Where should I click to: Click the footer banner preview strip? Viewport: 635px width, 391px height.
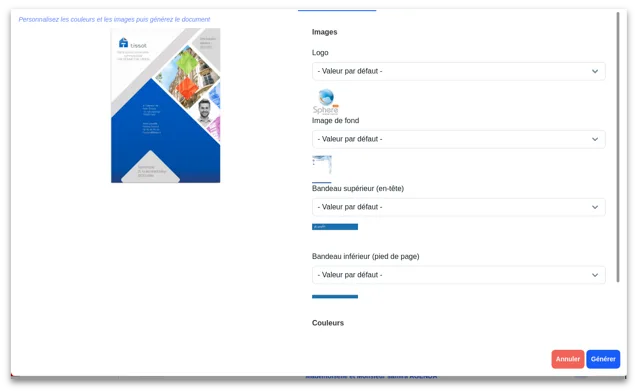coord(335,297)
